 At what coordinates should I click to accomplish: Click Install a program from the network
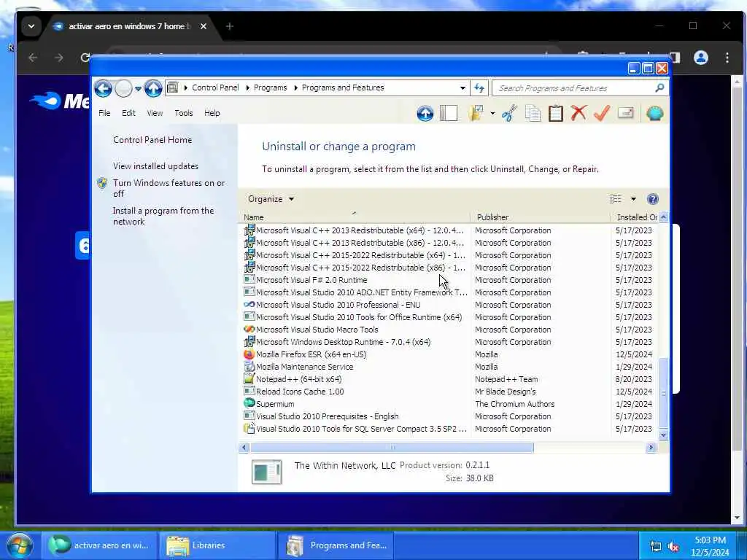tap(163, 216)
